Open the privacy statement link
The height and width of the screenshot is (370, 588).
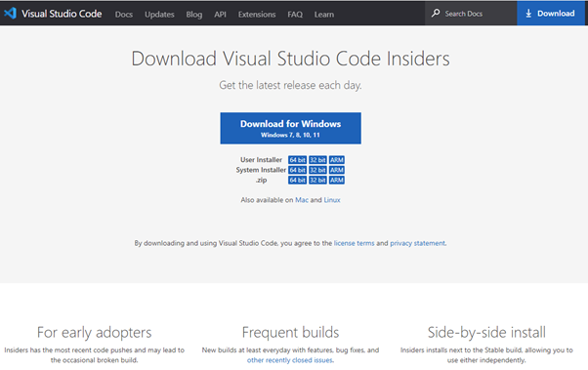tap(418, 243)
